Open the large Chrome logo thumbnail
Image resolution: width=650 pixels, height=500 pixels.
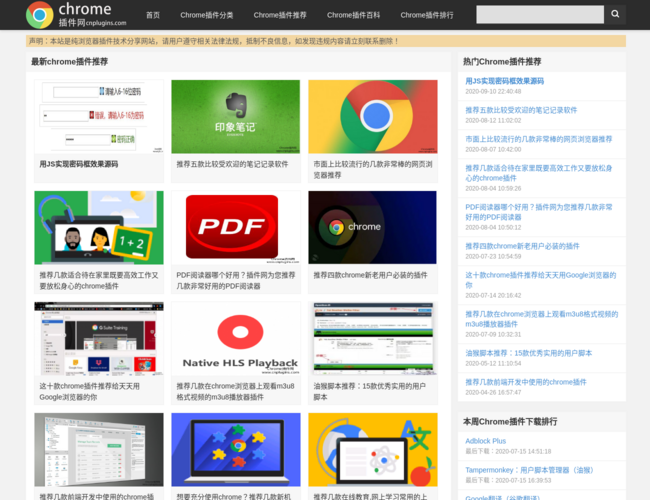coord(373,117)
